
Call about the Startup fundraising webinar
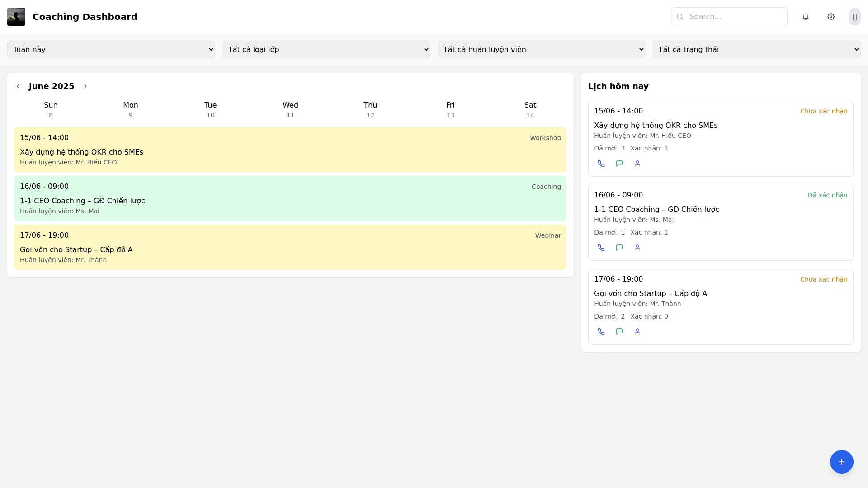click(601, 332)
